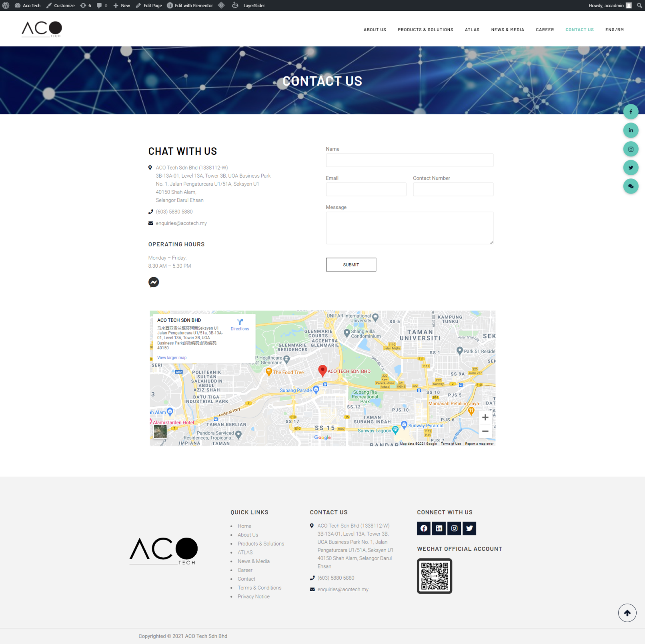
Task: Focus the Message text area
Action: click(409, 228)
